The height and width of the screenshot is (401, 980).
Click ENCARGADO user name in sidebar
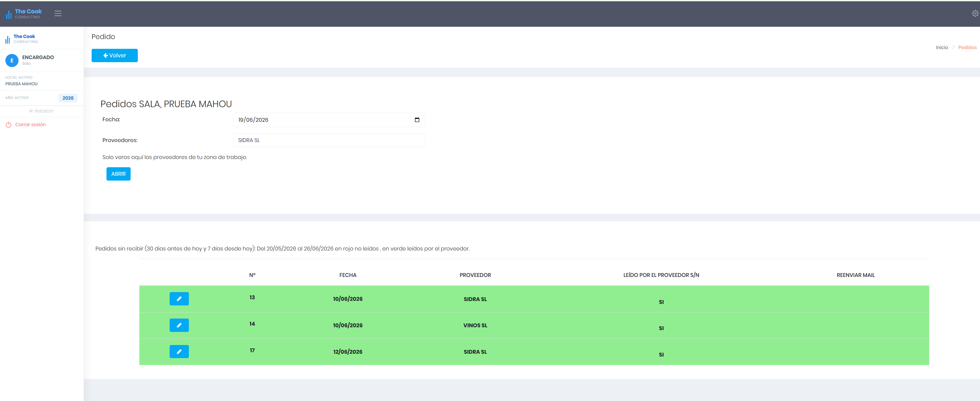coord(38,58)
